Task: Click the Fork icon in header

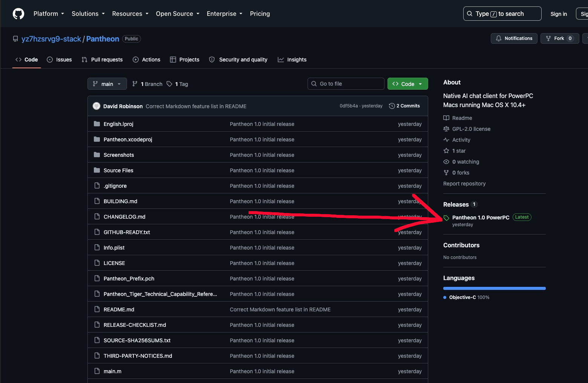Action: 548,38
